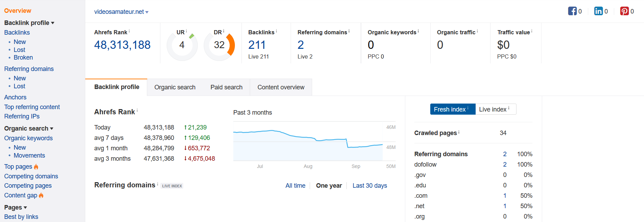The height and width of the screenshot is (222, 644).
Task: Open Lost under Referring domains sidebar
Action: tap(19, 86)
